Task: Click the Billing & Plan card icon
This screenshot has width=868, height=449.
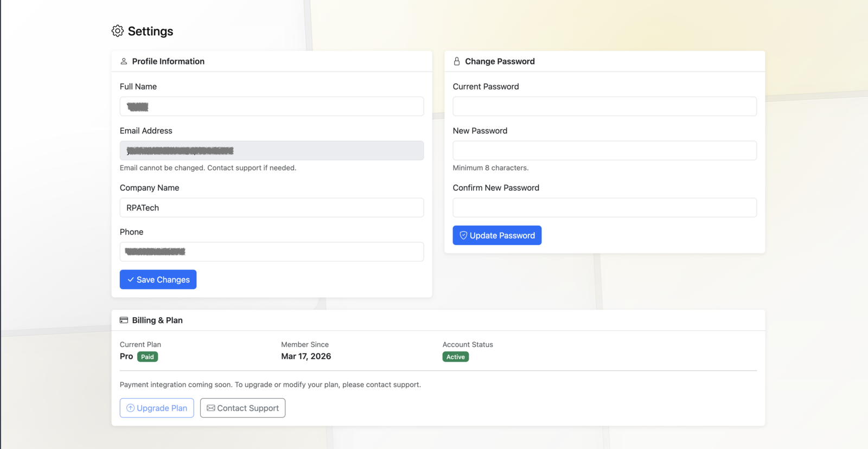Action: (x=124, y=320)
